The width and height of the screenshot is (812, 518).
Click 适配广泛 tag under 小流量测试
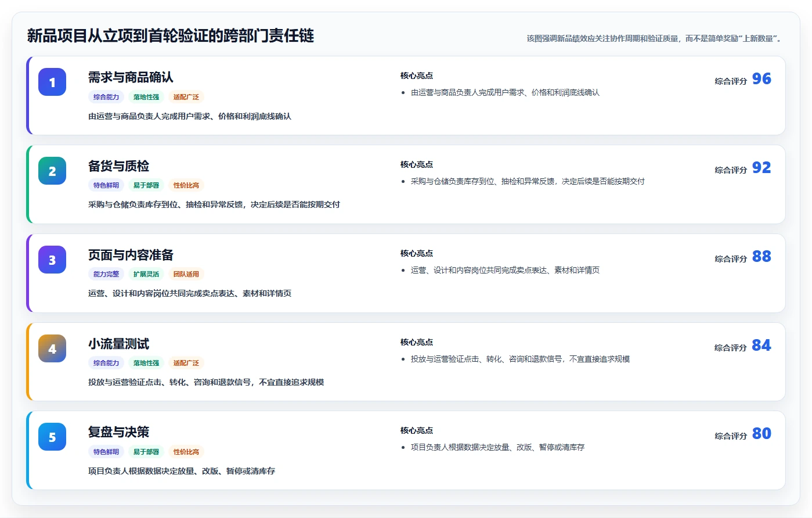coord(186,363)
